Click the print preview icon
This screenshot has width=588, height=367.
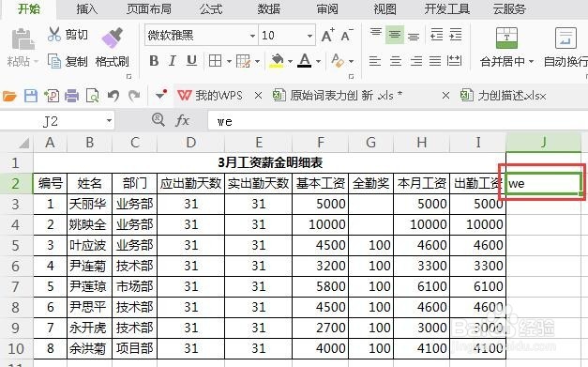coord(92,96)
